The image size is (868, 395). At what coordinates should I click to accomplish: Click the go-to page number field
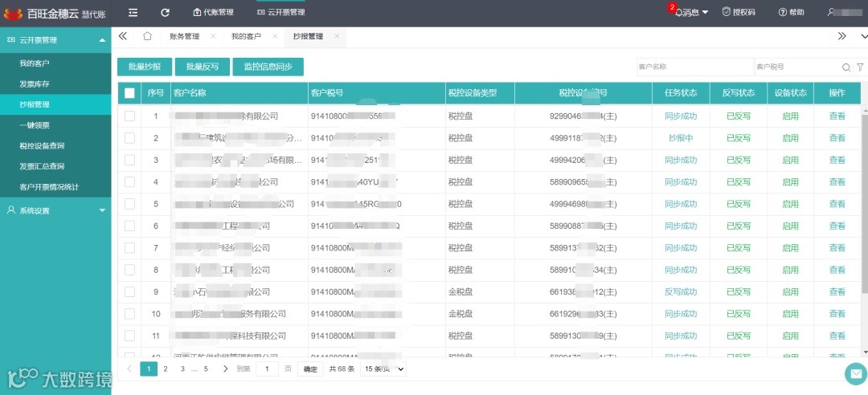point(268,369)
